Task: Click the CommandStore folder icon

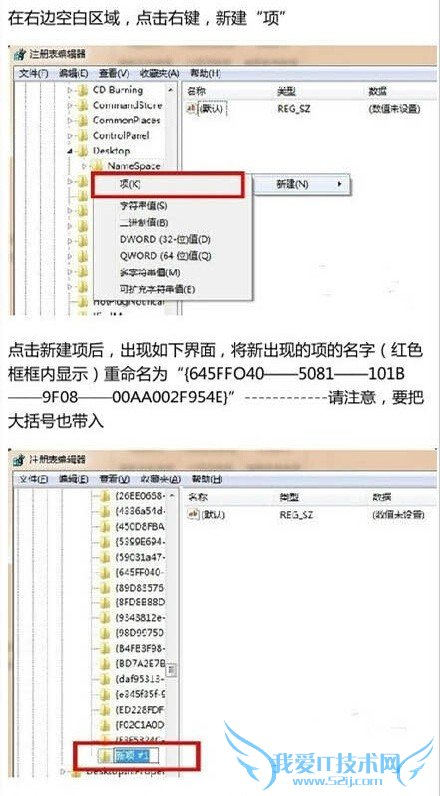Action: (x=83, y=106)
